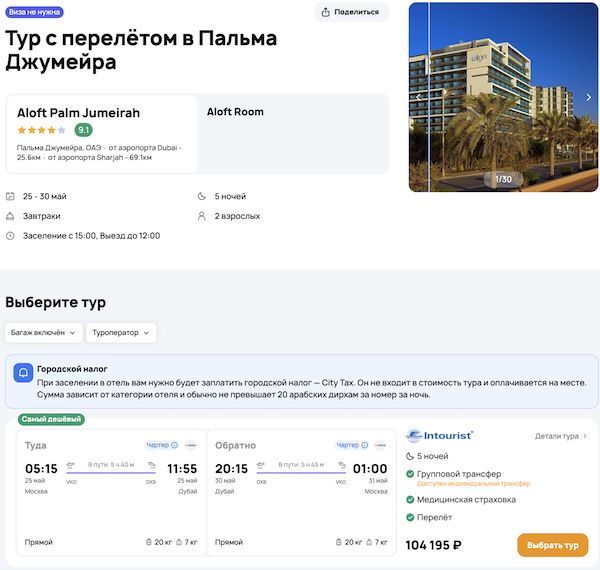Show next hotel photo with right arrow
Screen dimensions: 600x570
pos(589,97)
